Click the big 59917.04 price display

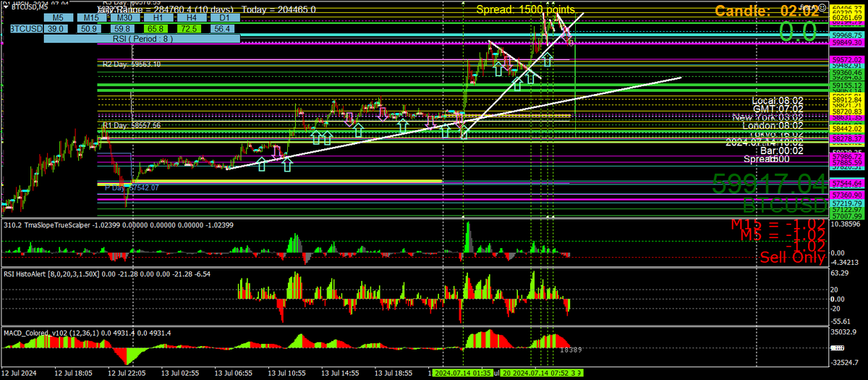(x=769, y=183)
